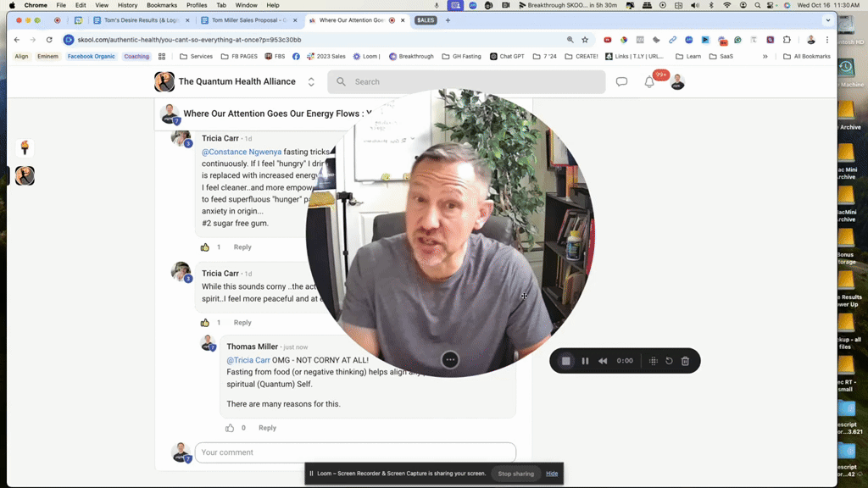This screenshot has height=488, width=868.
Task: Open the Bookmarks menu
Action: [162, 5]
